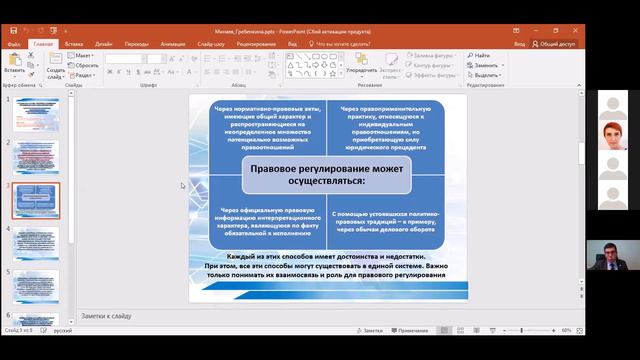Open the Section (Раздел) dropdown

pos(82,75)
